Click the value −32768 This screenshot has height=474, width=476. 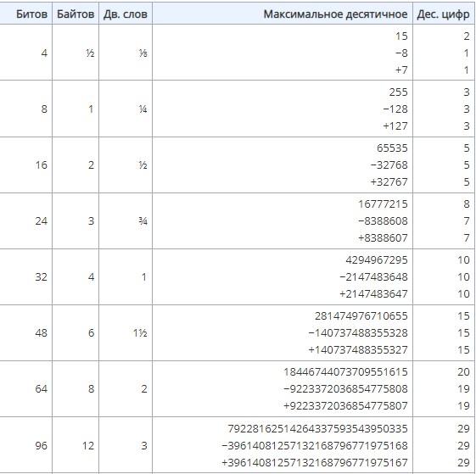tap(389, 165)
